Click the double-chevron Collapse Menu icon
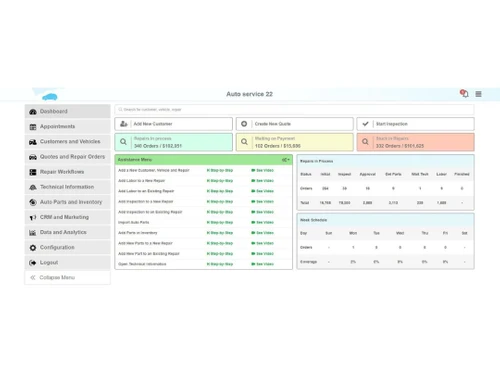The height and width of the screenshot is (375, 500). [x=33, y=277]
